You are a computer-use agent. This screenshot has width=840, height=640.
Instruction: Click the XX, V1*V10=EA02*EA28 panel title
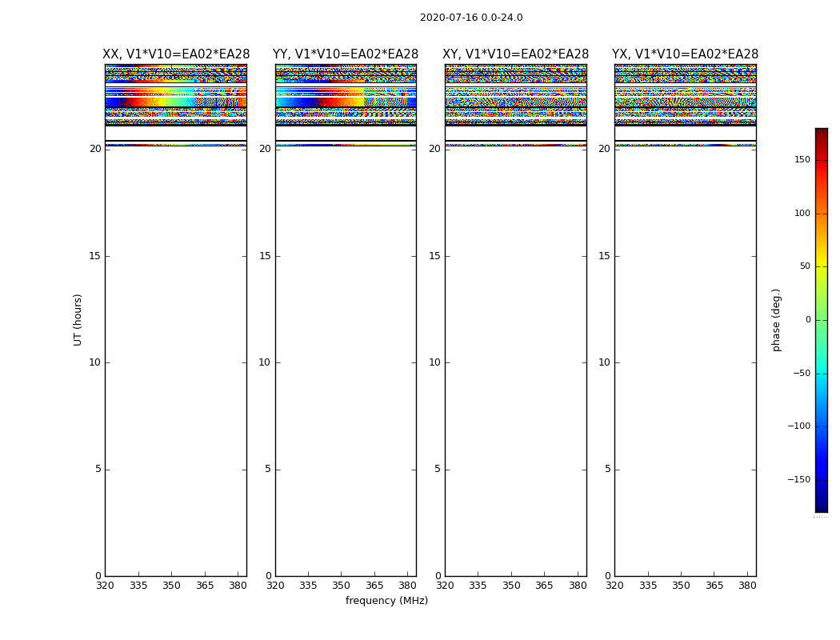click(176, 54)
